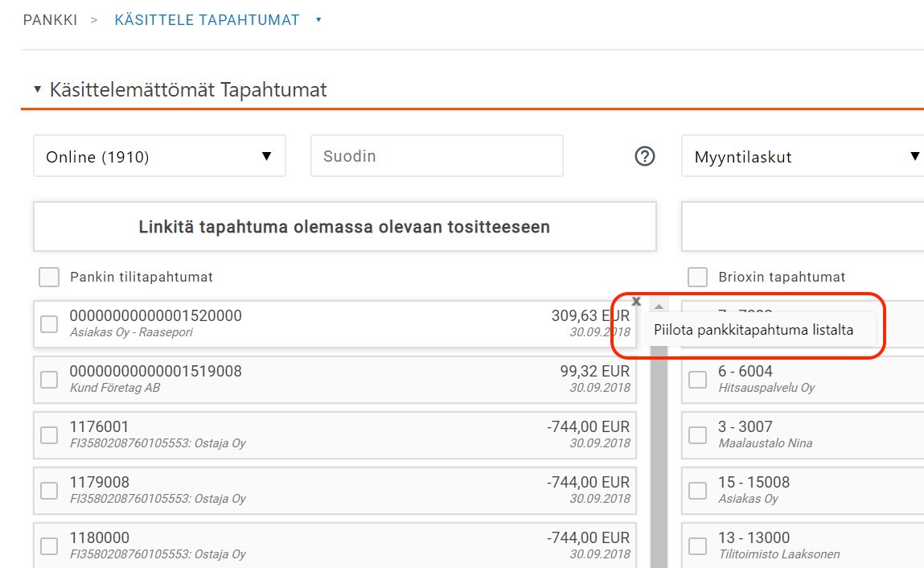Check the Asiakas Oy - Raasepori transaction
This screenshot has width=924, height=568.
click(49, 324)
